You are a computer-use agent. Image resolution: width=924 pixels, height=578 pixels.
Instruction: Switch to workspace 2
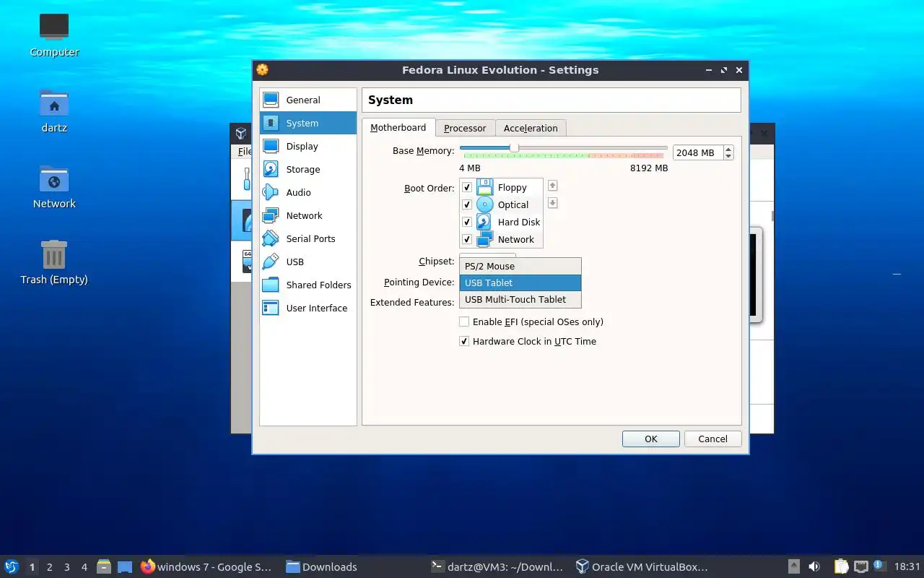tap(49, 567)
